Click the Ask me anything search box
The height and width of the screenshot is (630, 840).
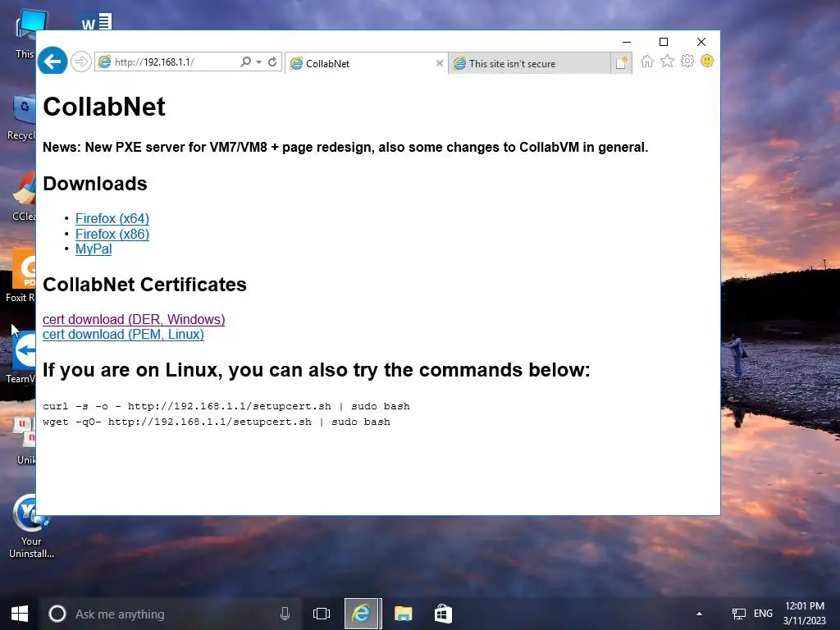(x=170, y=614)
